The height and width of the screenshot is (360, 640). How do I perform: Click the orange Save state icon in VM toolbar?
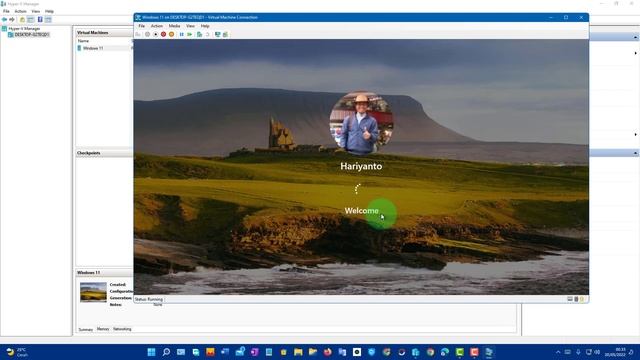[x=171, y=35]
